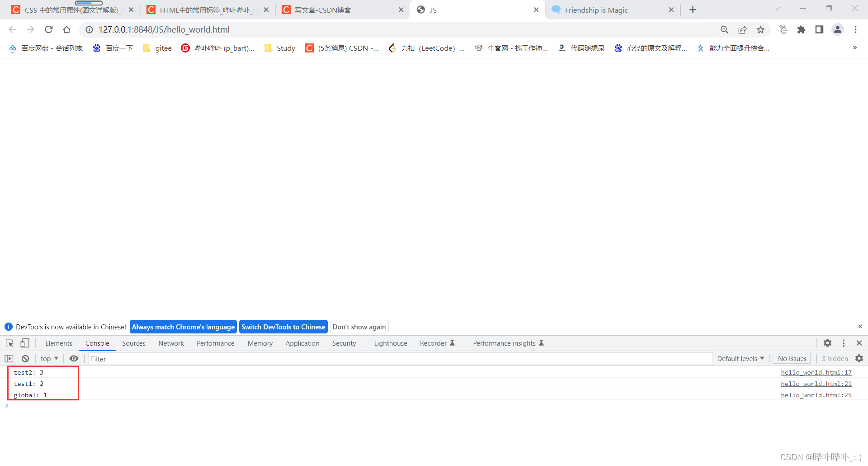
Task: Close the JS browser tab
Action: [x=536, y=10]
